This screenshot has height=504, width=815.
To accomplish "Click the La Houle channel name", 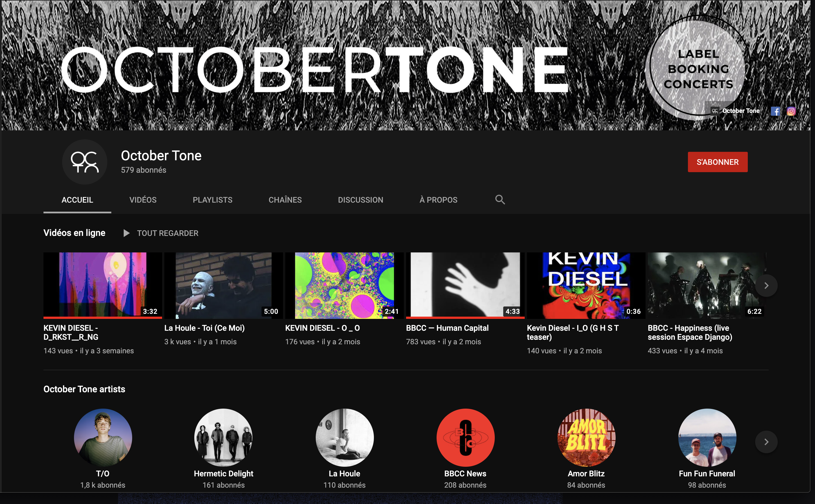I will click(345, 474).
